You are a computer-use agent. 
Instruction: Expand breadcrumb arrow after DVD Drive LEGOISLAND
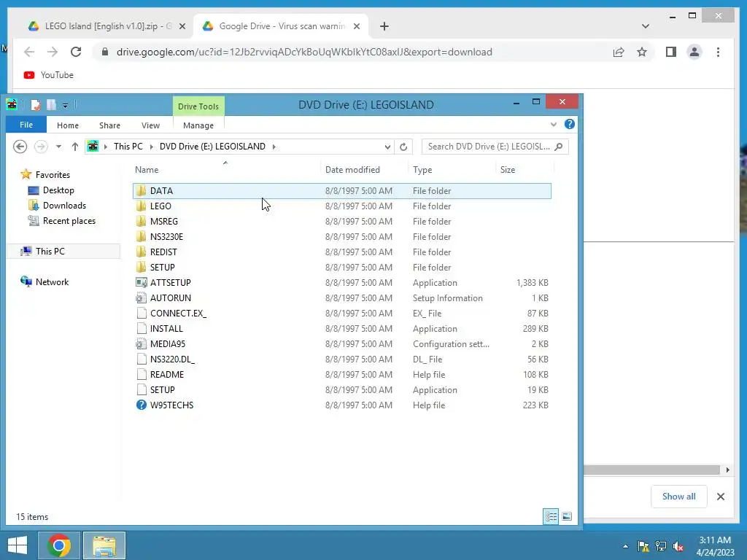coord(274,147)
